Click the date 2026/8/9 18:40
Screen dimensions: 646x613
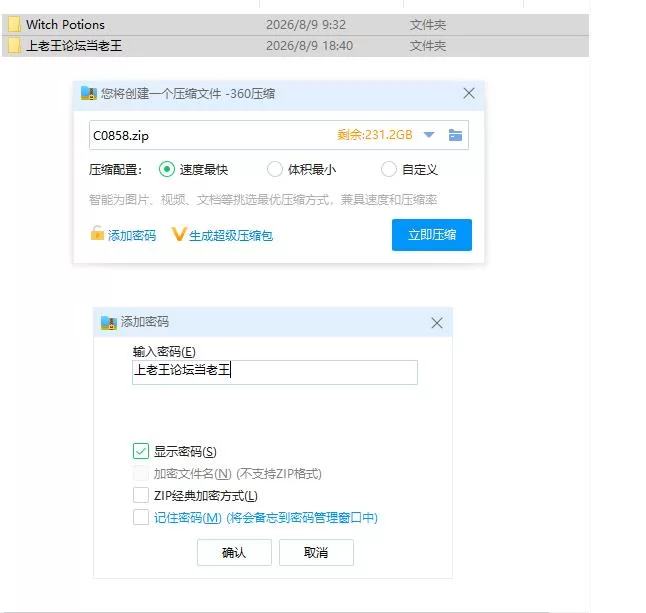[x=309, y=46]
